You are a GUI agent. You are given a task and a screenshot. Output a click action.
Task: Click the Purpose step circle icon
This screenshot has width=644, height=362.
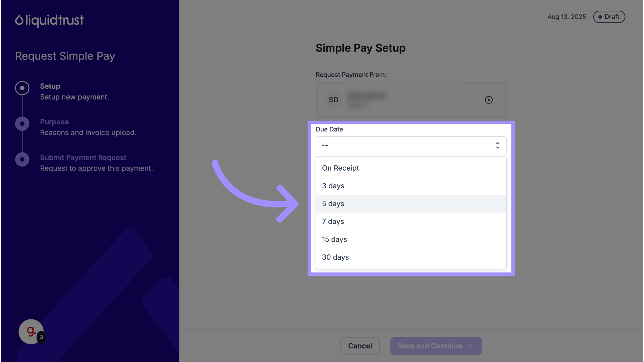(22, 124)
